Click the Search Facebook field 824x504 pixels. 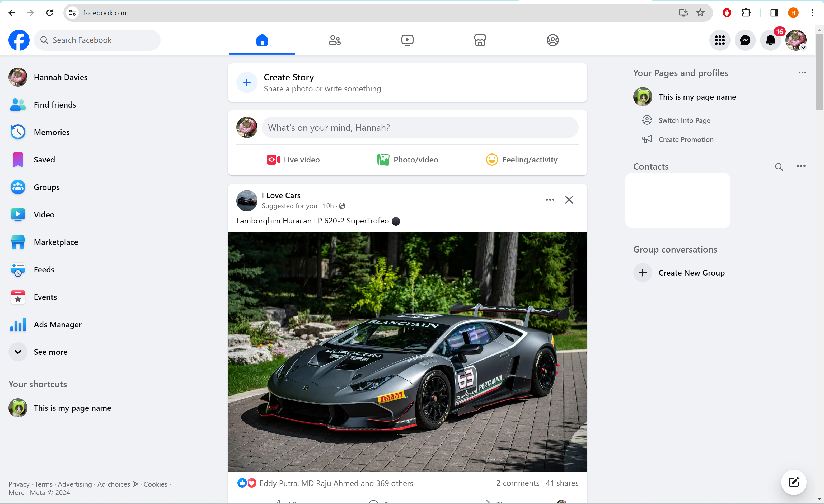(x=97, y=40)
